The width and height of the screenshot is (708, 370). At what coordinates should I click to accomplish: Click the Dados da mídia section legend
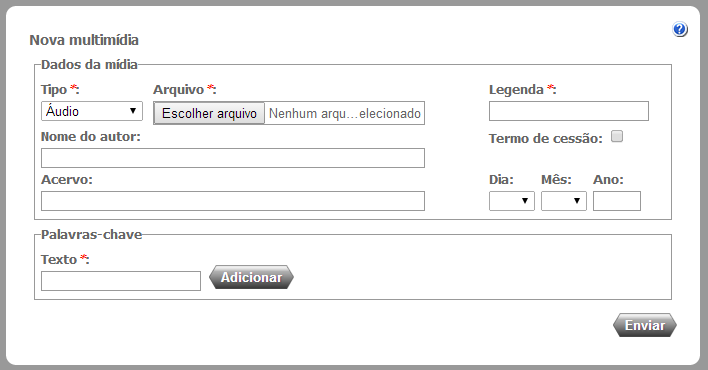coord(89,65)
